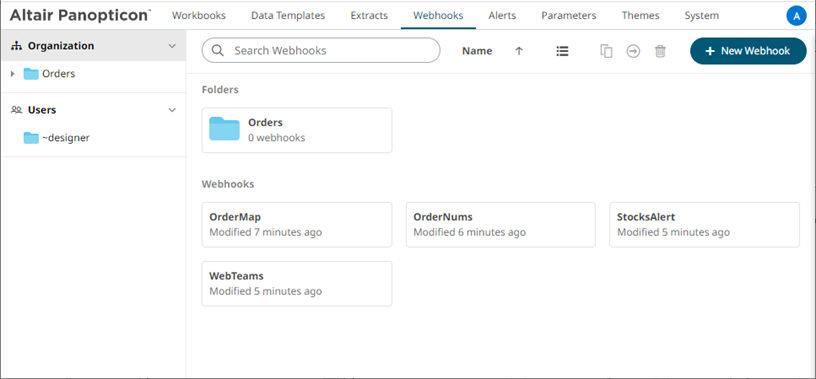
Task: Open the user avatar A menu
Action: tap(796, 16)
